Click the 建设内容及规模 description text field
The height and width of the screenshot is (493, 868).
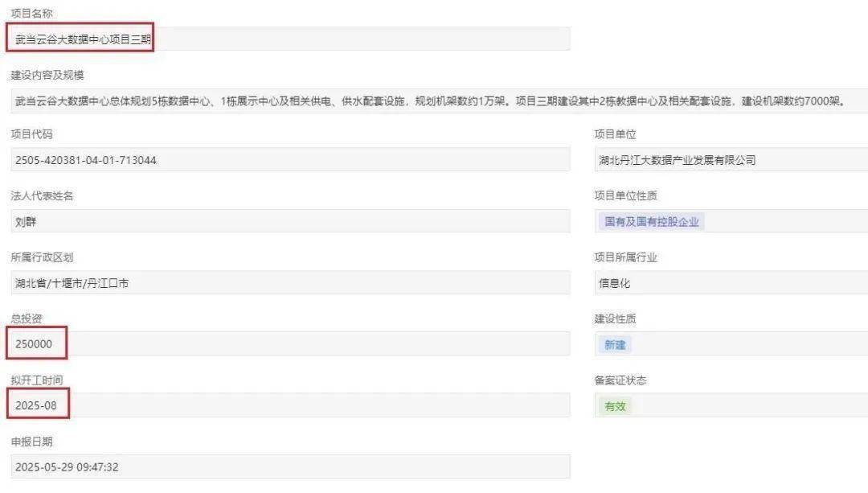pos(434,101)
